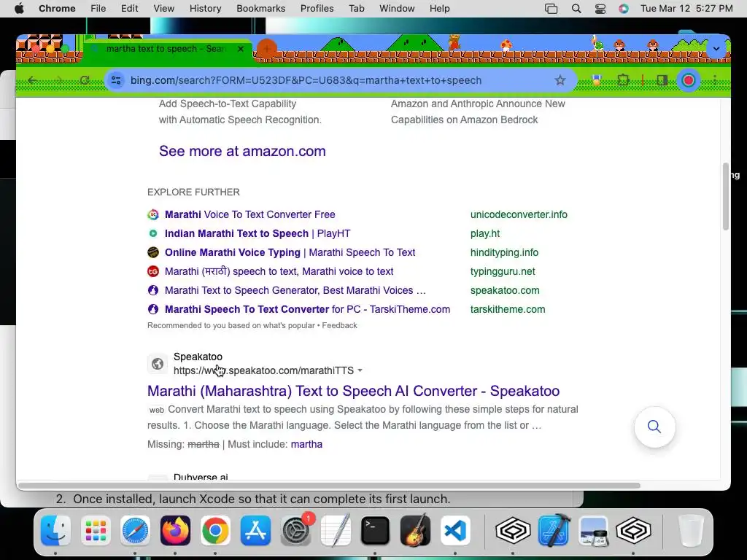
Task: Click the horizontal page scrollbar
Action: coord(329,486)
